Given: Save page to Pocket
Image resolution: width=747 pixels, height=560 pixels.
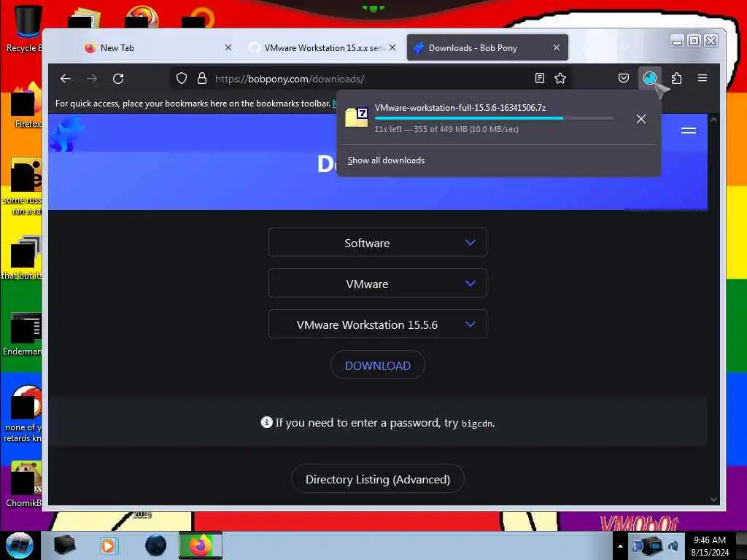Looking at the screenshot, I should pyautogui.click(x=623, y=78).
